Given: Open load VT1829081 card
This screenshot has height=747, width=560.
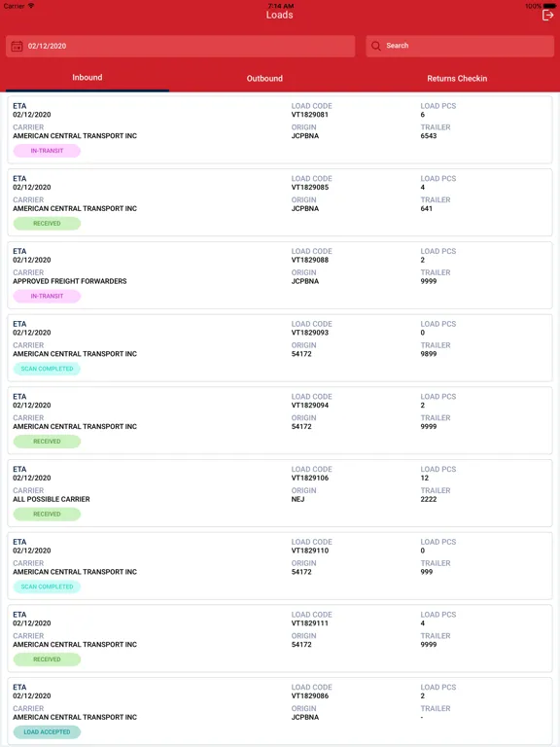Looking at the screenshot, I should [280, 129].
